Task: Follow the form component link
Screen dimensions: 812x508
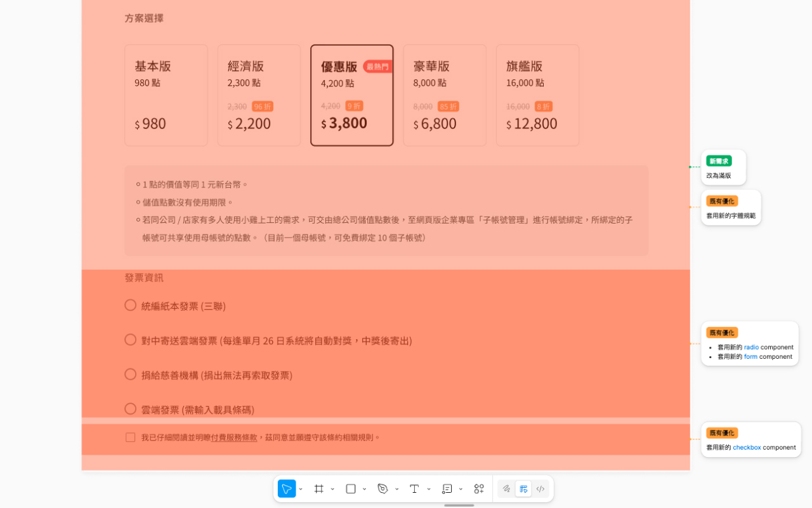Action: (x=751, y=357)
